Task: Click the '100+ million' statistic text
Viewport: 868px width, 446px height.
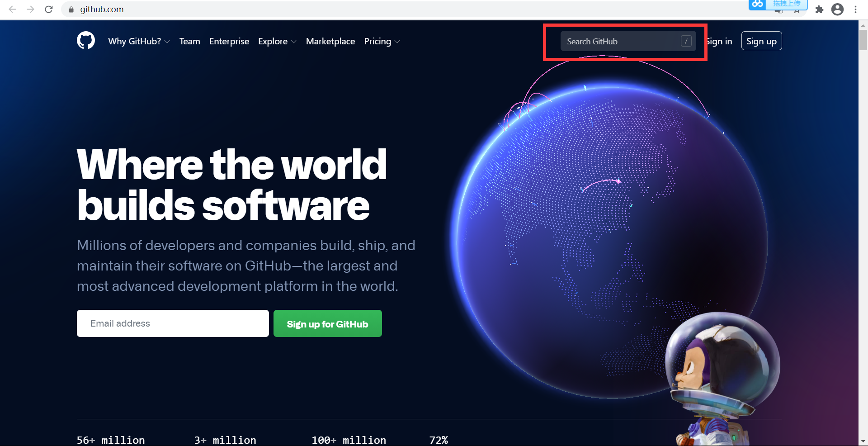Action: click(x=349, y=440)
